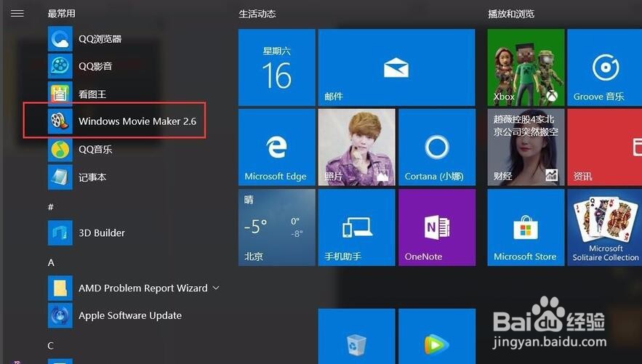Open the 照片 Photos tile
The width and height of the screenshot is (642, 364).
click(356, 147)
